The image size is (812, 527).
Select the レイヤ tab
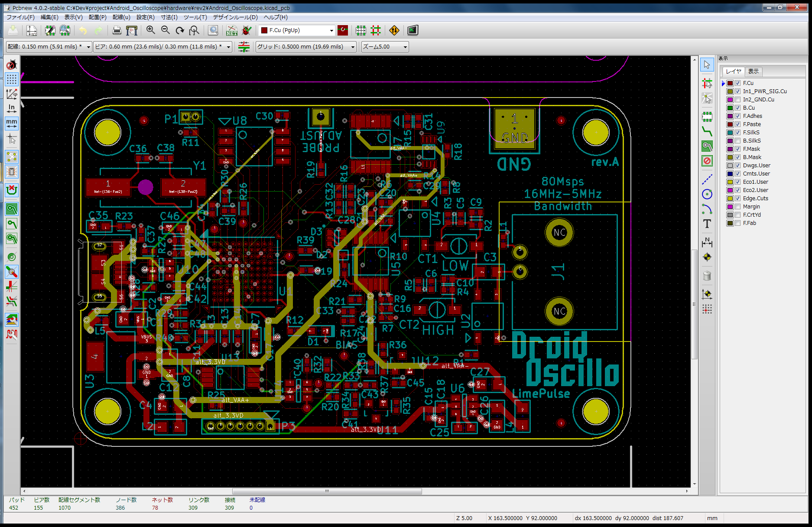tap(734, 72)
